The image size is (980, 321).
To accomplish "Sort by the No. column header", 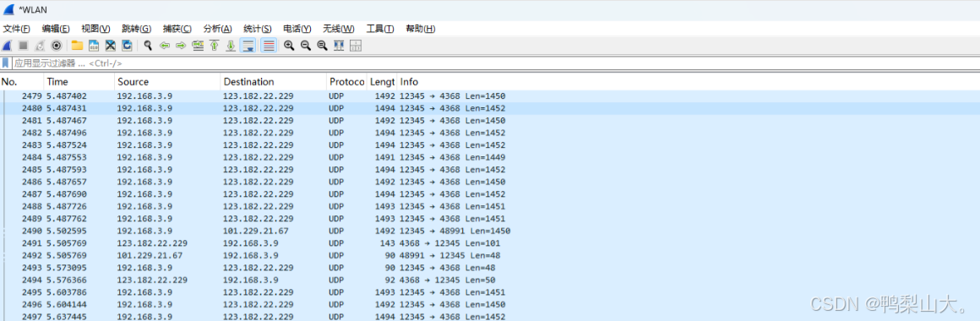I will (x=22, y=82).
